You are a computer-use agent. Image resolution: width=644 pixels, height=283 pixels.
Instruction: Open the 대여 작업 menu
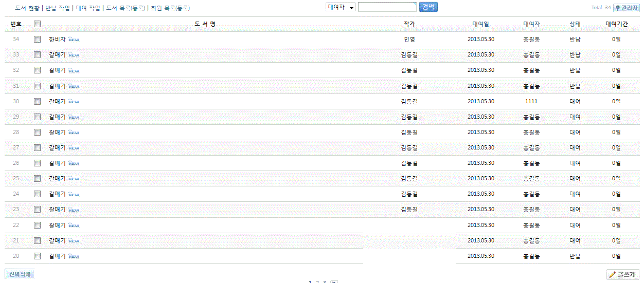coord(88,8)
